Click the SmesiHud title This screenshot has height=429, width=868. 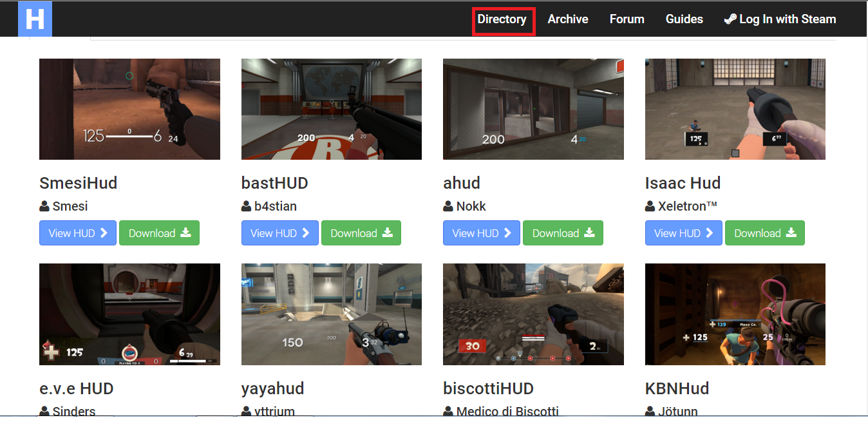79,183
